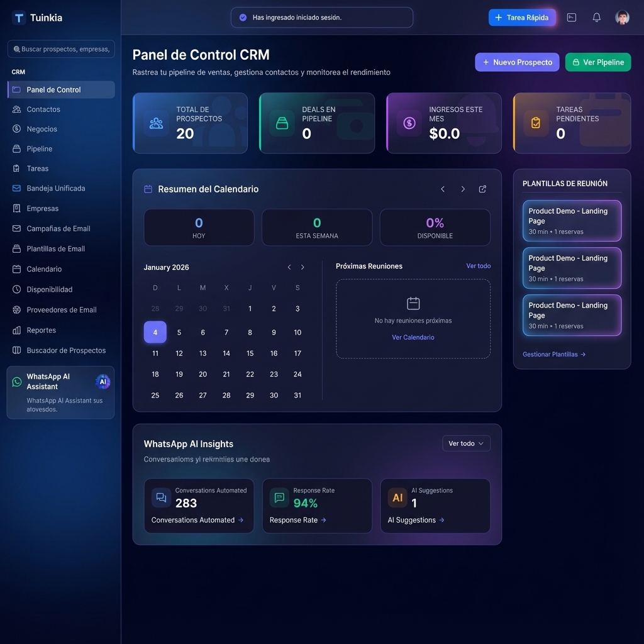
Task: Click the purple AI icon on AI Suggestions
Action: 397,497
